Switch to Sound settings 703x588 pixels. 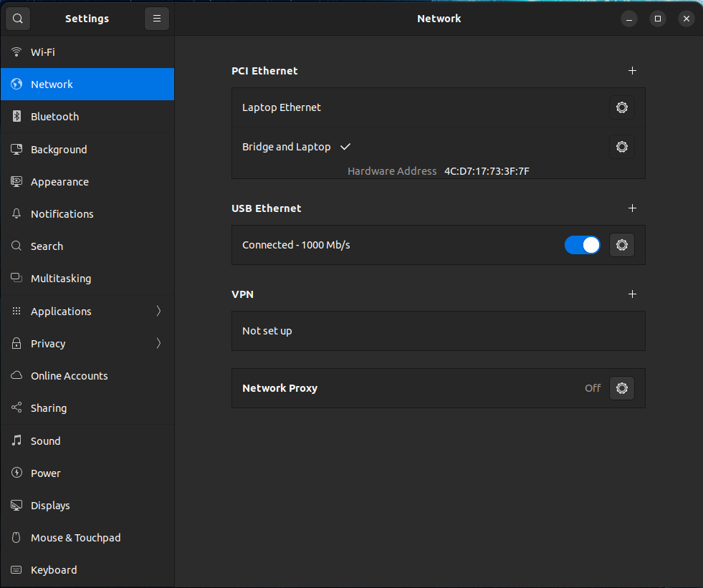45,441
